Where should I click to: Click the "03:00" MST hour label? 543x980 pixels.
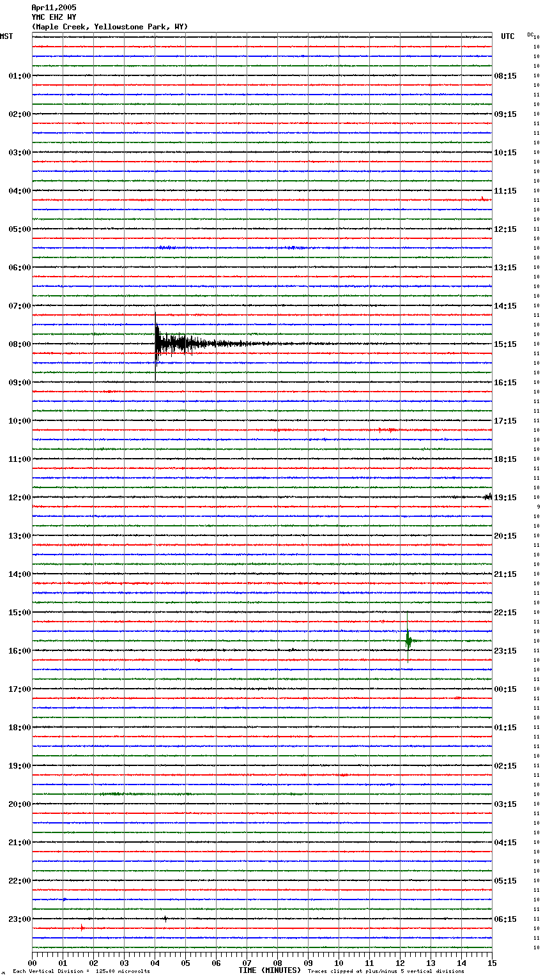[x=20, y=153]
